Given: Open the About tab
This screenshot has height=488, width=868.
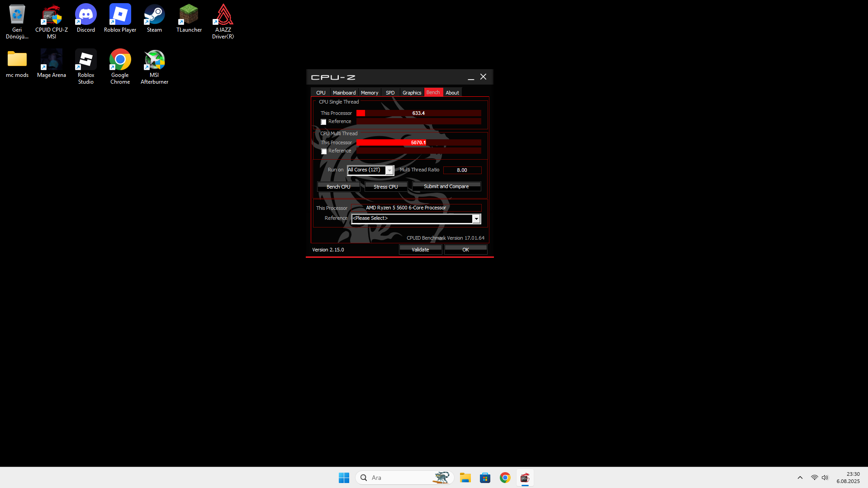Looking at the screenshot, I should [x=452, y=93].
